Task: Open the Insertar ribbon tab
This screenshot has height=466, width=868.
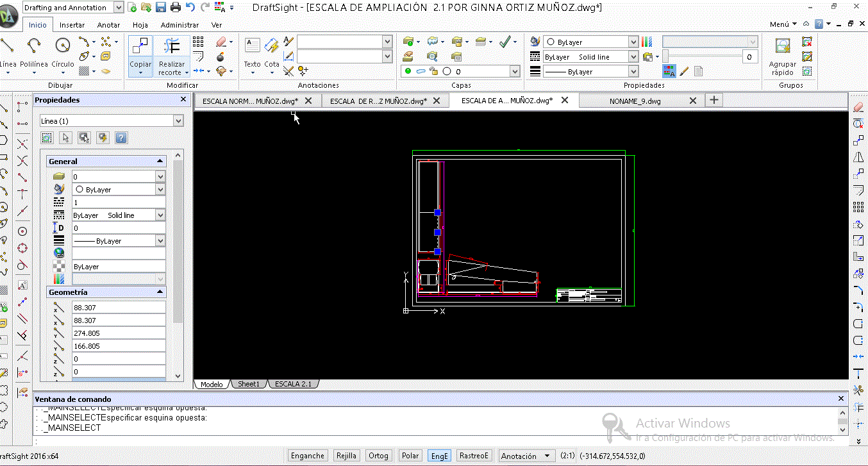Action: pyautogui.click(x=72, y=25)
